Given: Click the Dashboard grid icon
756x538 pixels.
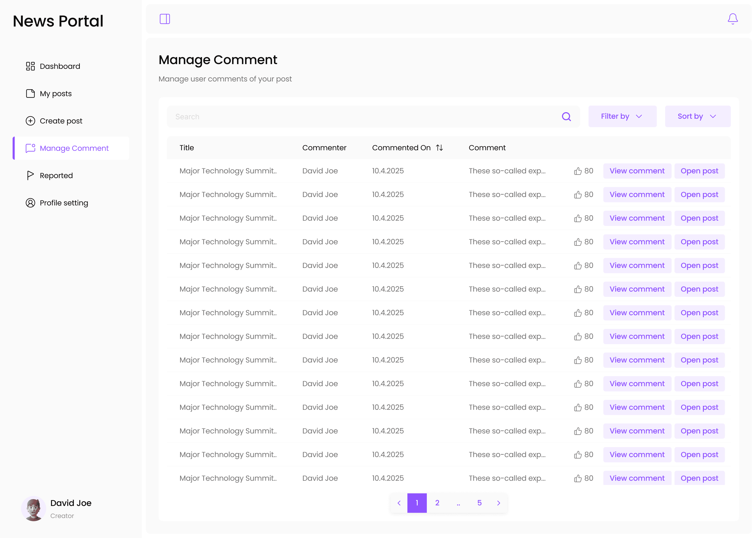Looking at the screenshot, I should (x=30, y=66).
